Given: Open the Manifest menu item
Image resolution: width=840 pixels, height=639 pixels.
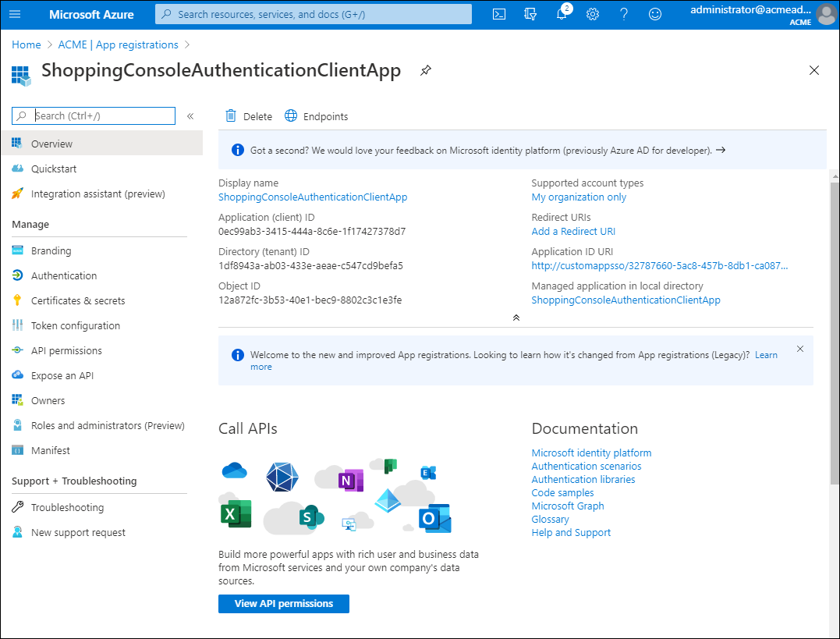Looking at the screenshot, I should tap(51, 450).
